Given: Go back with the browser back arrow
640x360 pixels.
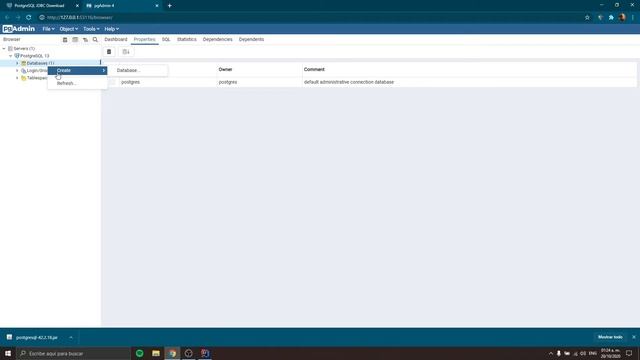Looking at the screenshot, I should click(x=7, y=18).
